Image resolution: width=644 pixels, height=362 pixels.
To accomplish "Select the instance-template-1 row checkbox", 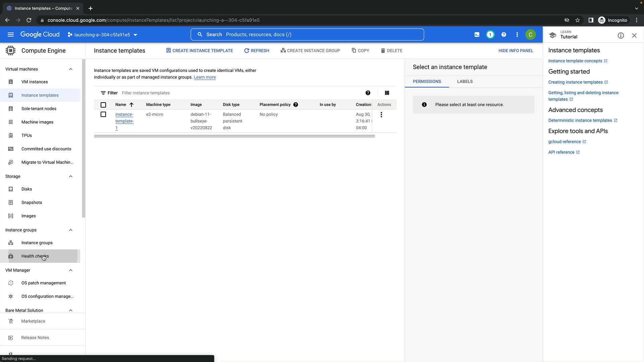I will pos(103,114).
